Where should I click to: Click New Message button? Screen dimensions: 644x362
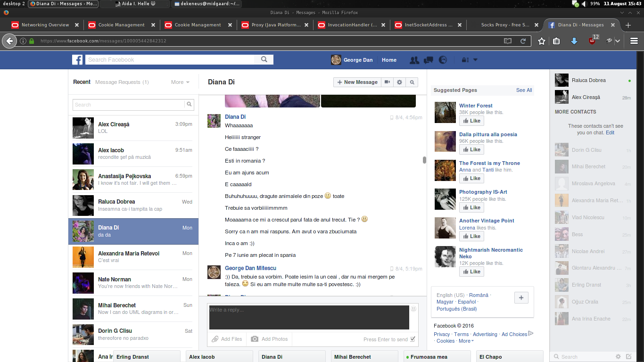click(356, 82)
